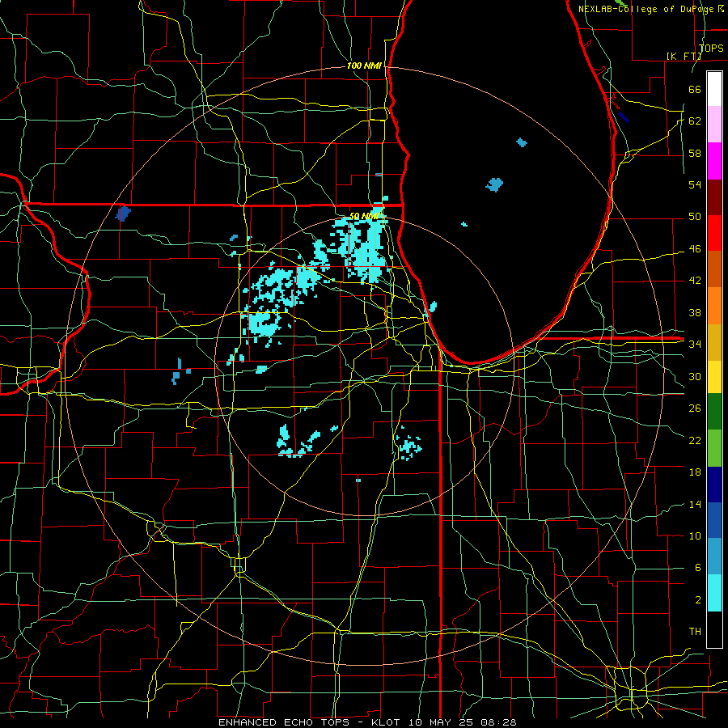Click the legend value 46
The width and height of the screenshot is (728, 728).
coord(695,249)
